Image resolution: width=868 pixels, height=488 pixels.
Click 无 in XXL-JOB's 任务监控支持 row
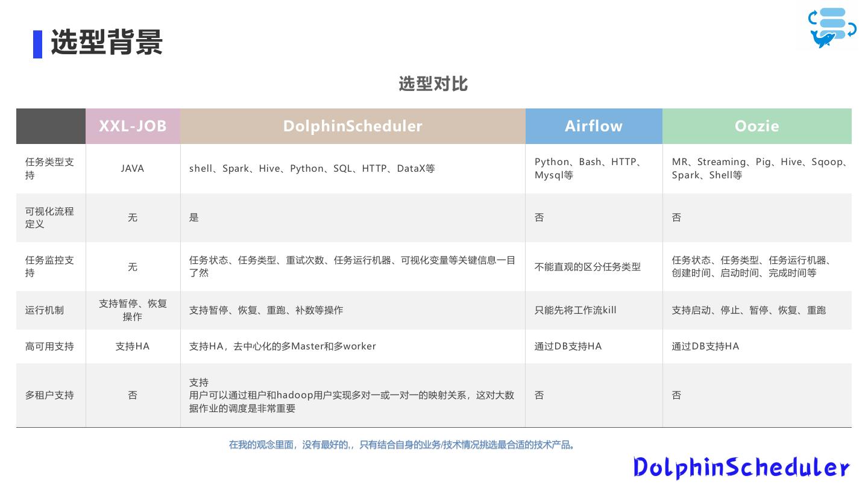tap(133, 267)
